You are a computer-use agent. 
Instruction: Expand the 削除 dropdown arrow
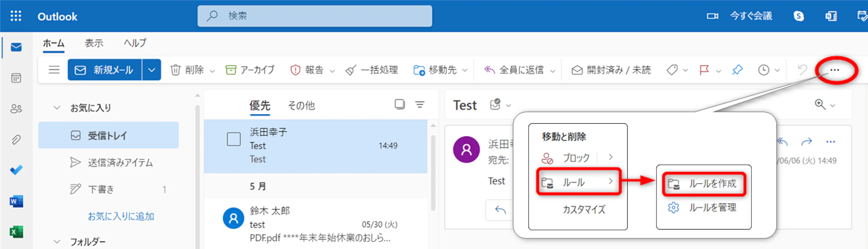tap(212, 71)
